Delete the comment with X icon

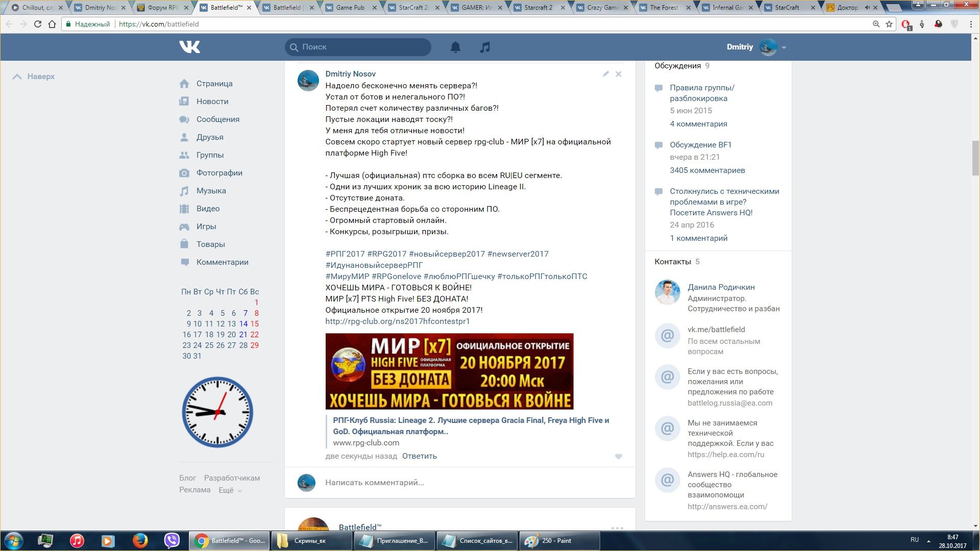(x=618, y=74)
